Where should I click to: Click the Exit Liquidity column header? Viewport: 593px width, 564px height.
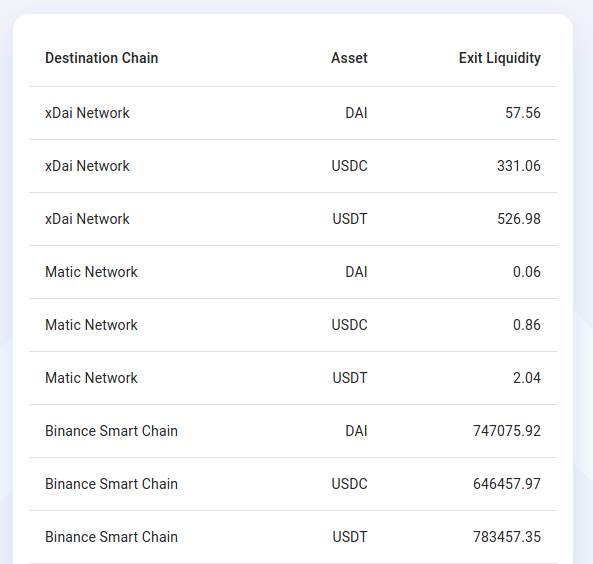tap(500, 58)
